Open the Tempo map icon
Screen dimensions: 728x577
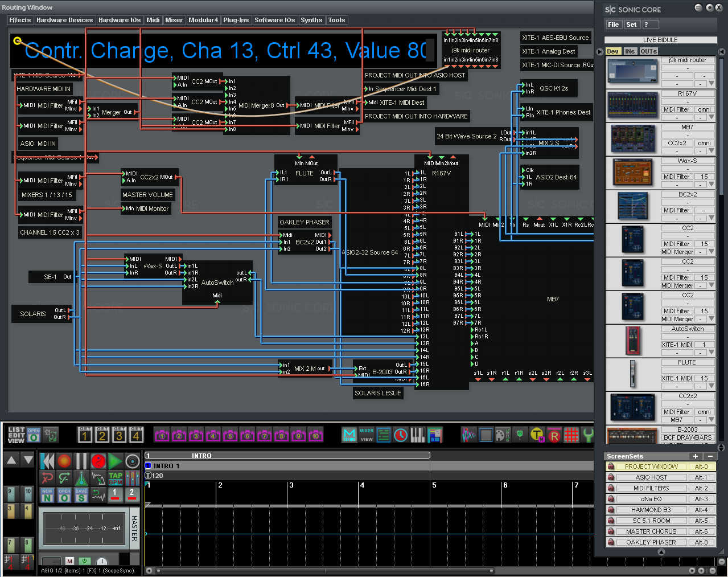(x=349, y=435)
